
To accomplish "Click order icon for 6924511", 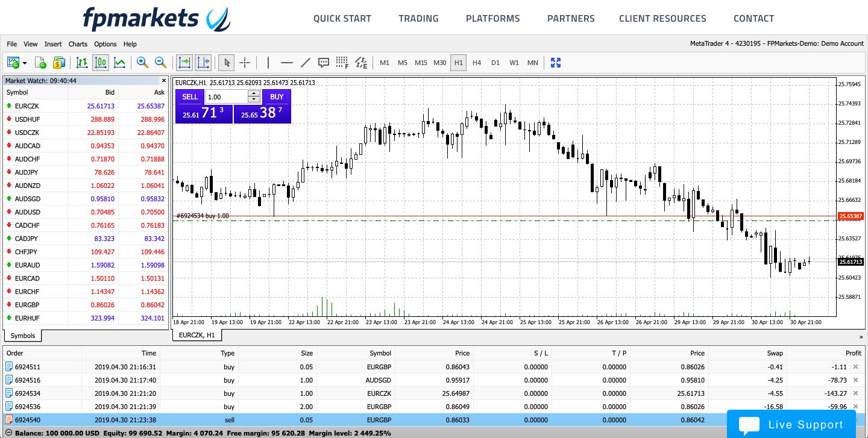I will click(x=9, y=366).
